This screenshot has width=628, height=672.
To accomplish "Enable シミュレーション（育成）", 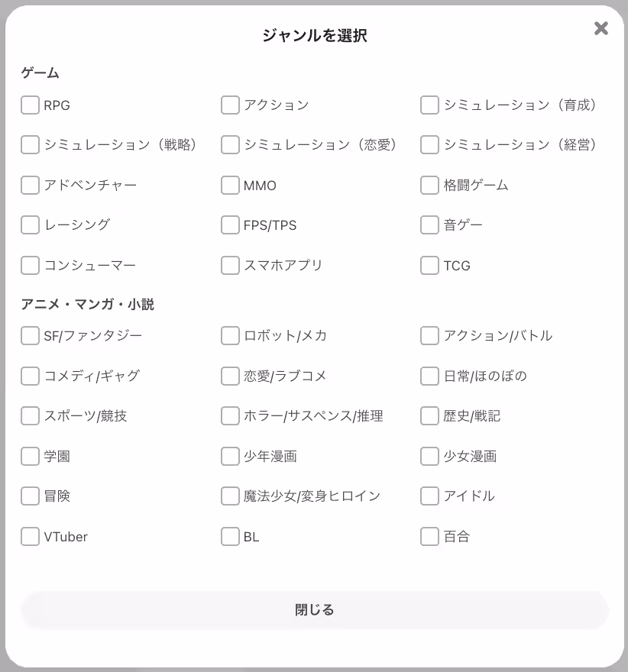I will coord(429,105).
